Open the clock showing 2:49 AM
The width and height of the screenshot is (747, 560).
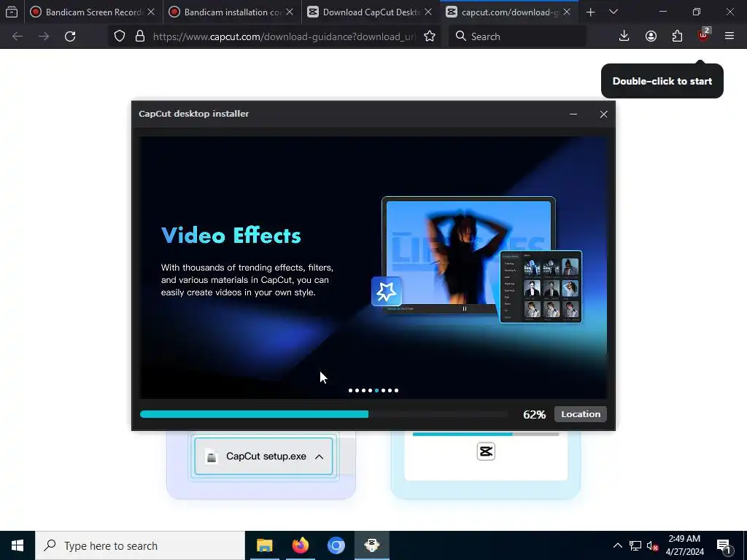click(684, 545)
